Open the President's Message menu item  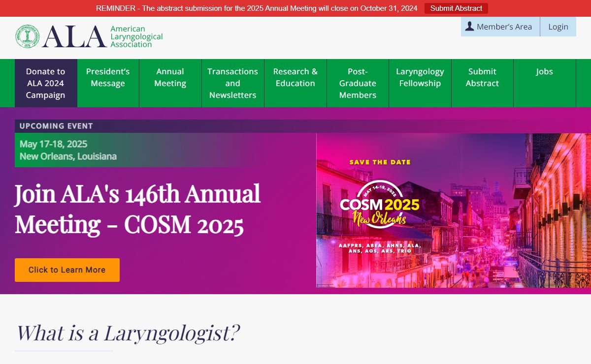[108, 83]
